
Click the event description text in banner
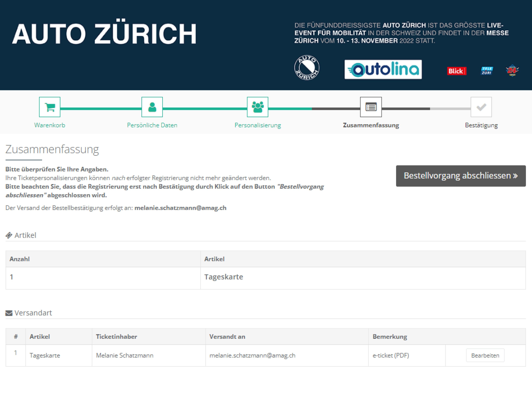coord(401,33)
